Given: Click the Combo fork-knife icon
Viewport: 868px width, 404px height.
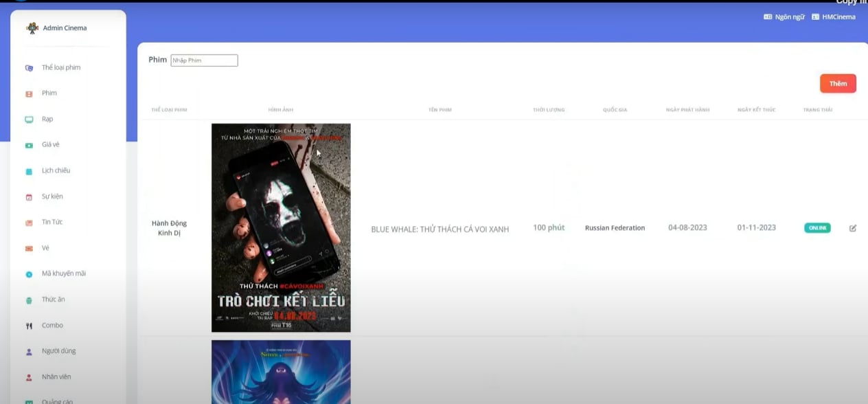Looking at the screenshot, I should pyautogui.click(x=29, y=326).
